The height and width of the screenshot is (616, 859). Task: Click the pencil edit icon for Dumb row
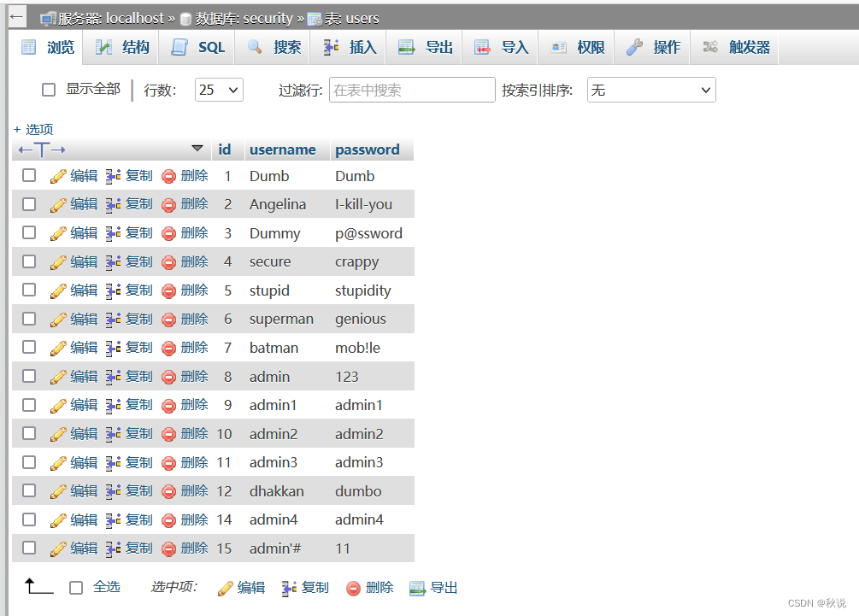pyautogui.click(x=58, y=176)
